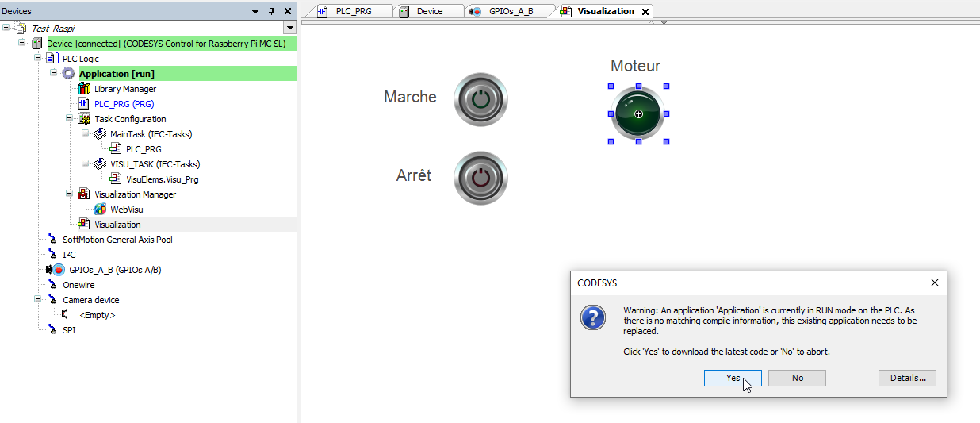Screen dimensions: 980x423
Task: Select the Library Manager icon
Action: tap(84, 89)
